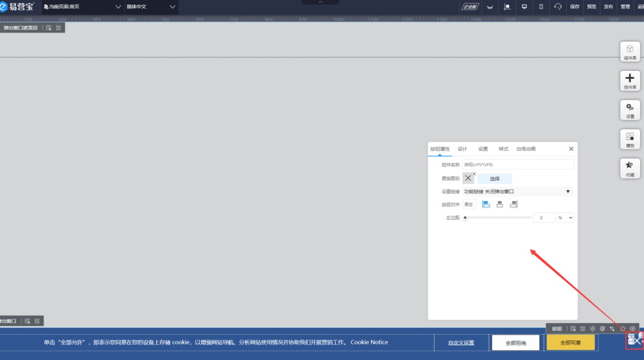644x360 pixels.
Task: Click the 全部同意 button
Action: [x=570, y=342]
